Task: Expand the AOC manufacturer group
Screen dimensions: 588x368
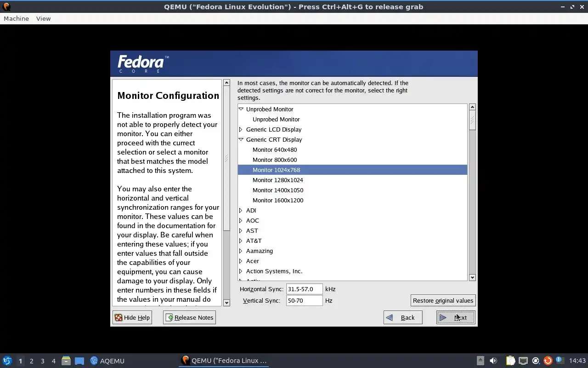Action: pyautogui.click(x=241, y=220)
